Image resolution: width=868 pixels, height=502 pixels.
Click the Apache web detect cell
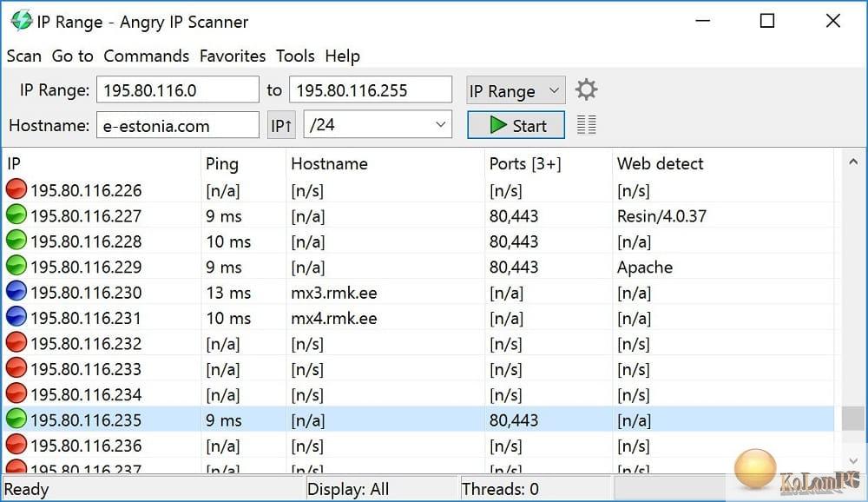coord(645,267)
